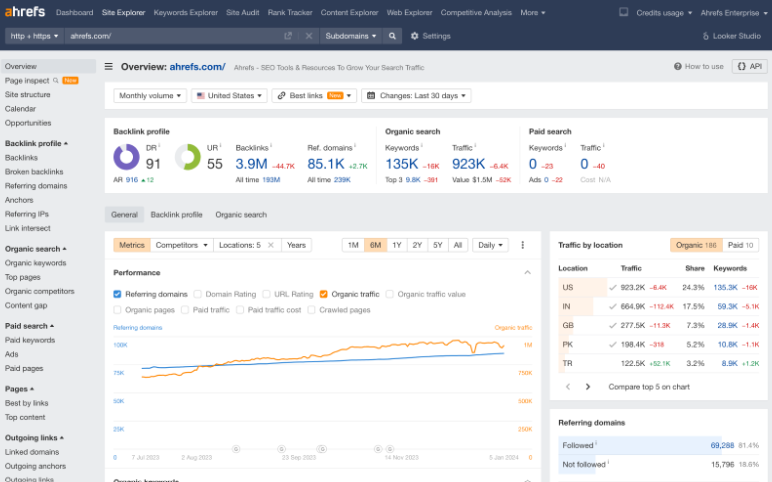Click the DR donut chart

[x=127, y=157]
